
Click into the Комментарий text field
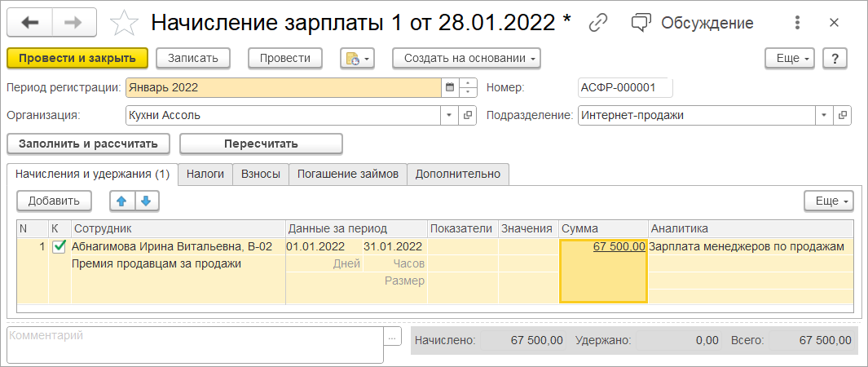(195, 344)
